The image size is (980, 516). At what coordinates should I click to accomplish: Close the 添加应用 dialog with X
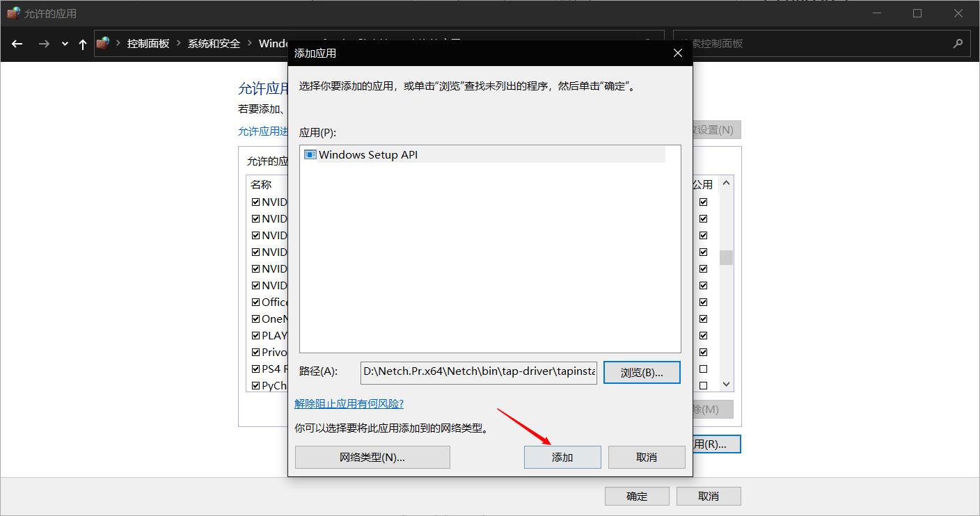click(678, 53)
